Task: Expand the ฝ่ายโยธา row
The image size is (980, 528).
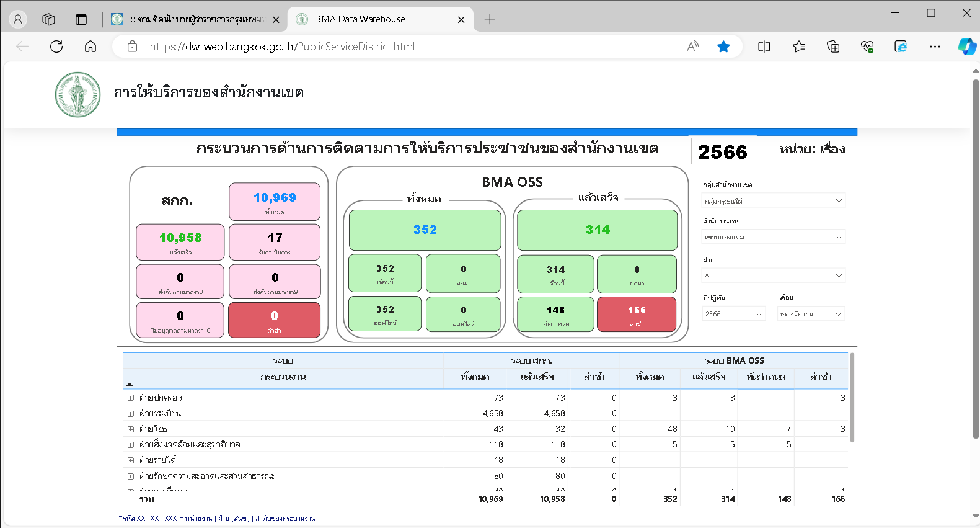Action: (x=131, y=429)
